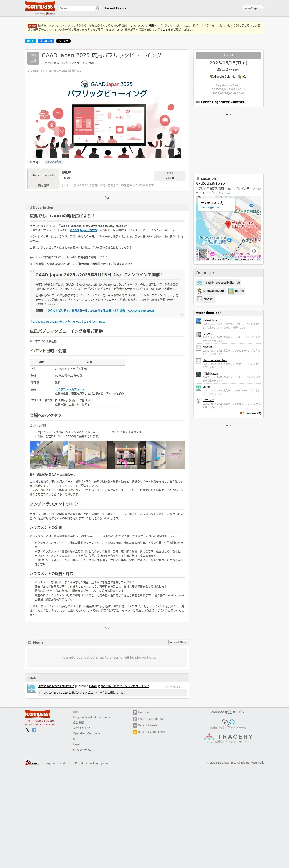Click yoshi attendee avatar
This screenshot has width=289, height=868.
199,388
